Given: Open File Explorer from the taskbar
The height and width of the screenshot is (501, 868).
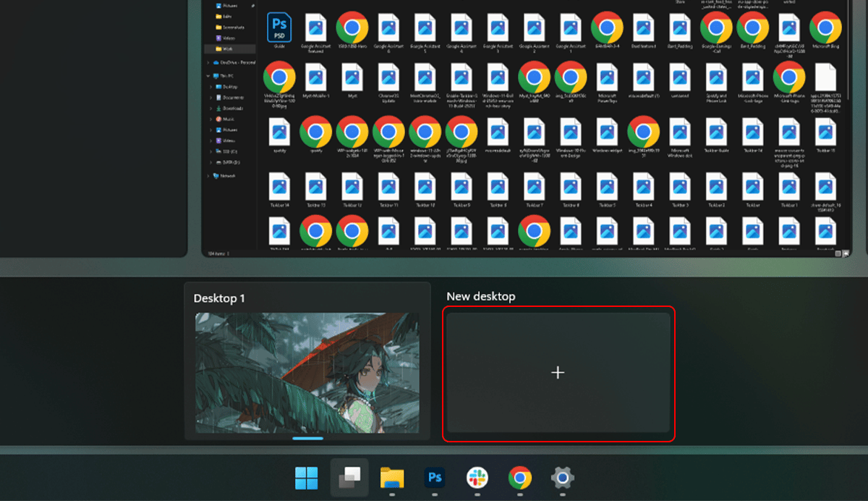Looking at the screenshot, I should 392,478.
